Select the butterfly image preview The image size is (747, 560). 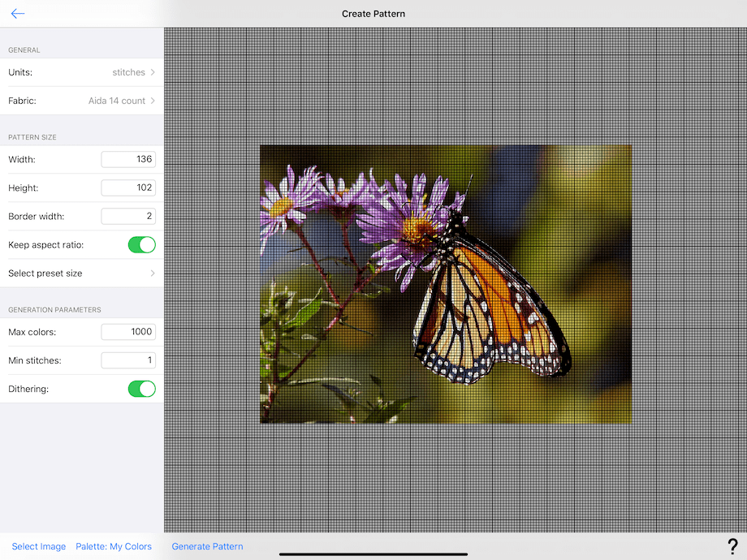445,283
